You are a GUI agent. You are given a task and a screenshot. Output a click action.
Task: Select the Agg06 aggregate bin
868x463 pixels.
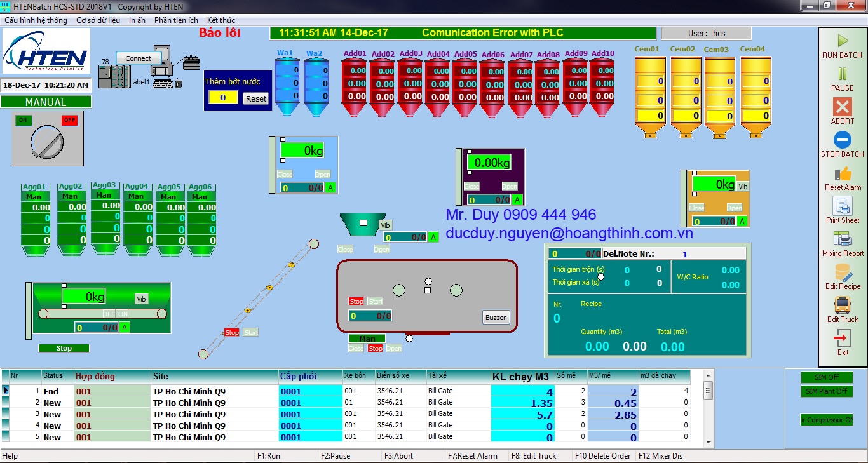tap(201, 224)
